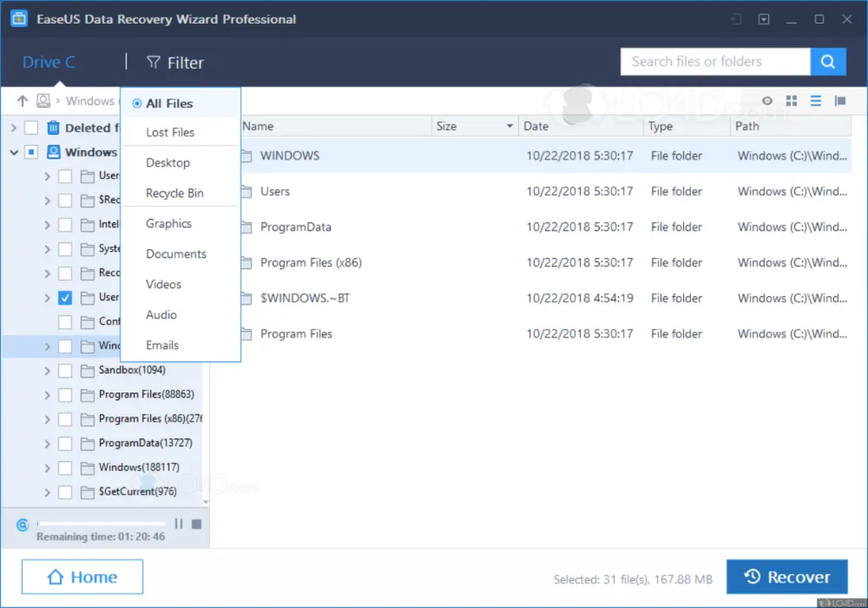Go up one folder level arrow
Image resolution: width=868 pixels, height=608 pixels.
click(x=23, y=101)
